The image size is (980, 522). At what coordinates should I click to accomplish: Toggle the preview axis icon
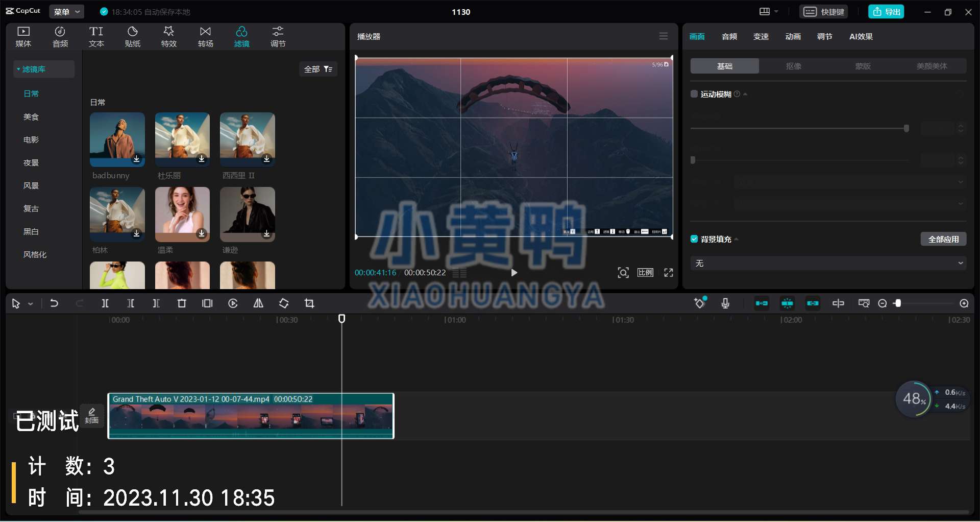(x=838, y=303)
